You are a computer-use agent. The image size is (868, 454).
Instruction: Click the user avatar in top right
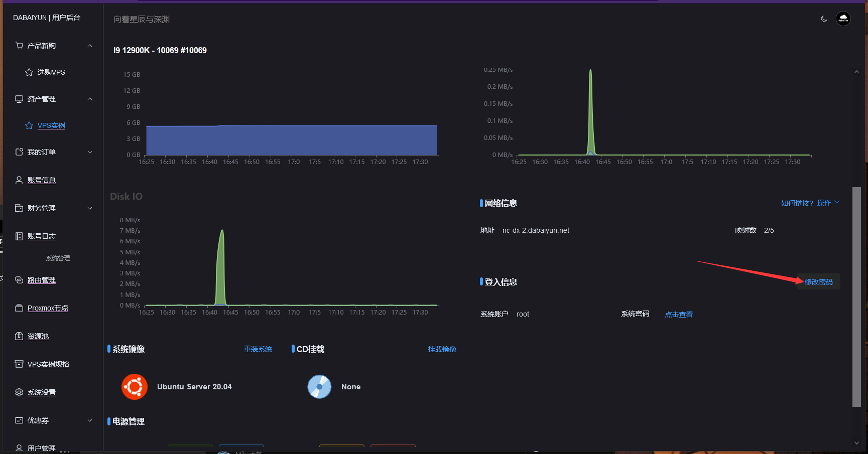(x=843, y=19)
